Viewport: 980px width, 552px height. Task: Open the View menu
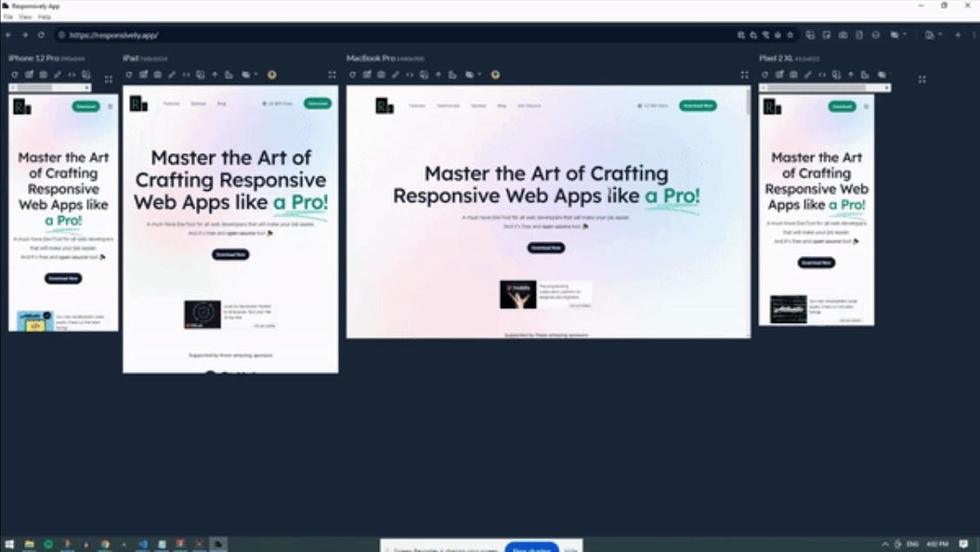(25, 17)
